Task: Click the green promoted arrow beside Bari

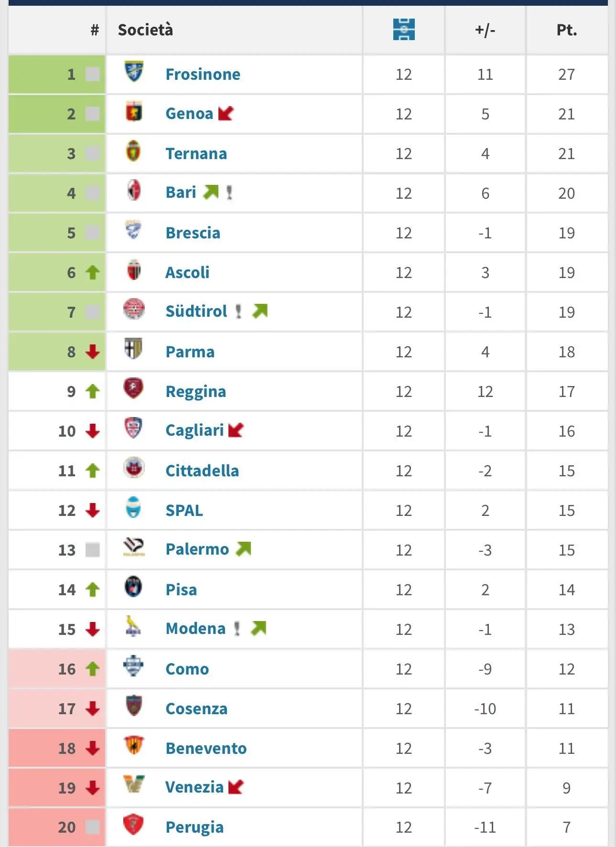Action: (211, 192)
